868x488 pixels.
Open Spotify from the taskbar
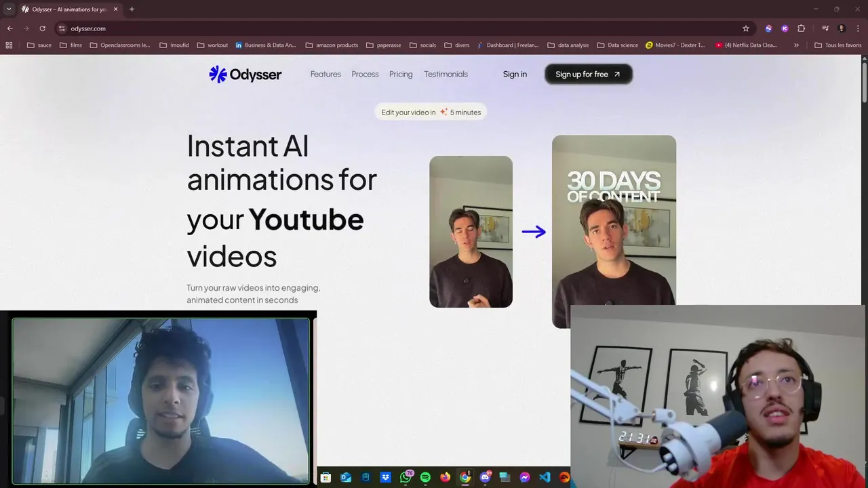point(425,477)
